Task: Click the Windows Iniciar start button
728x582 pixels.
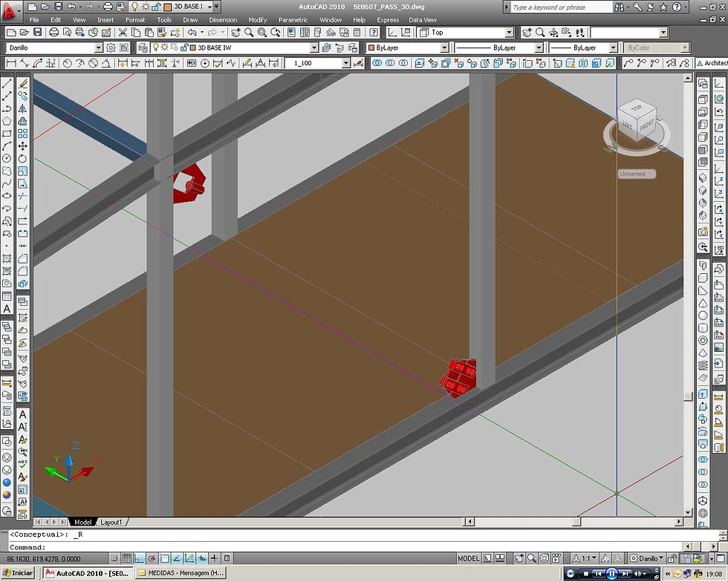Action: 19,573
